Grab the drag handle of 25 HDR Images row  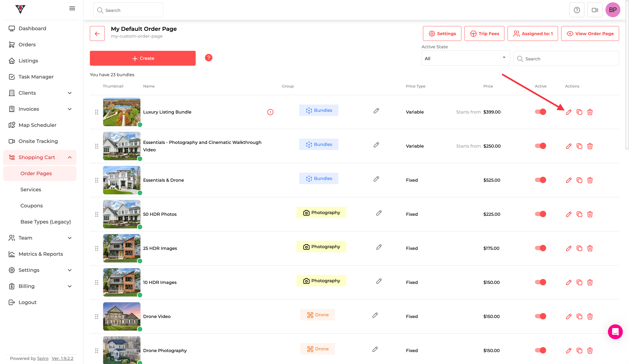coord(97,248)
